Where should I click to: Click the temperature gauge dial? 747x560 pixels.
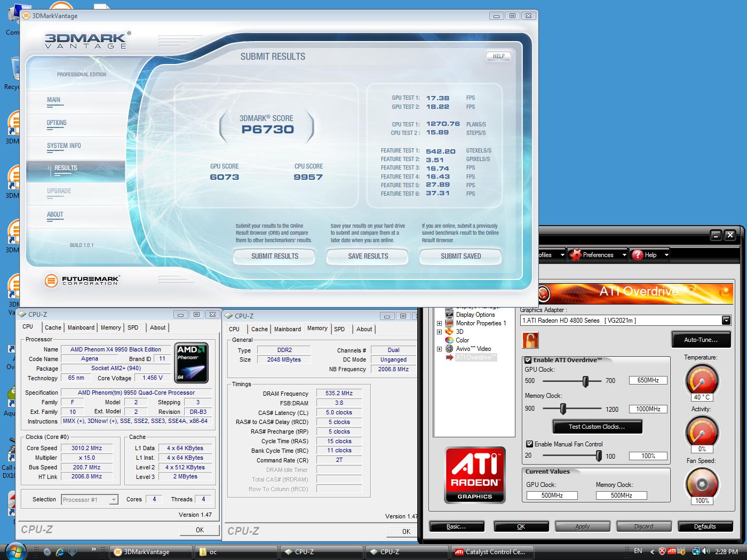[x=702, y=379]
